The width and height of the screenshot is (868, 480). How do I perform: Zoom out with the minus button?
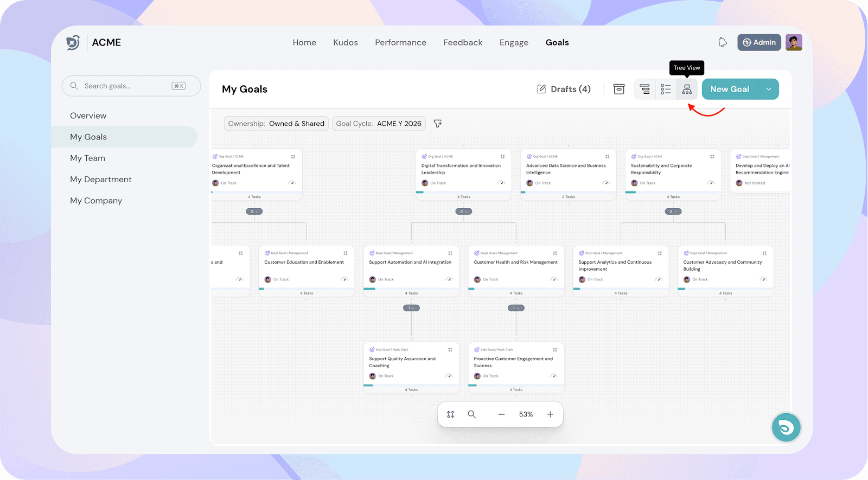pyautogui.click(x=501, y=414)
